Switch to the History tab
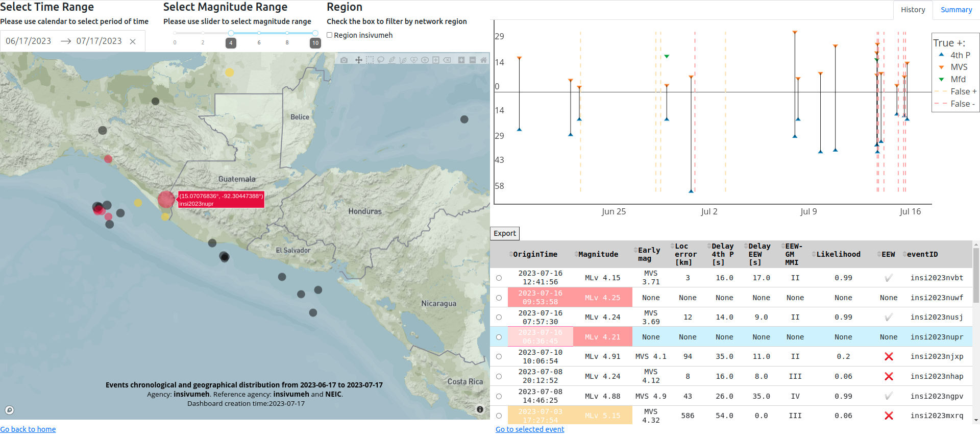980x438 pixels. click(x=913, y=10)
